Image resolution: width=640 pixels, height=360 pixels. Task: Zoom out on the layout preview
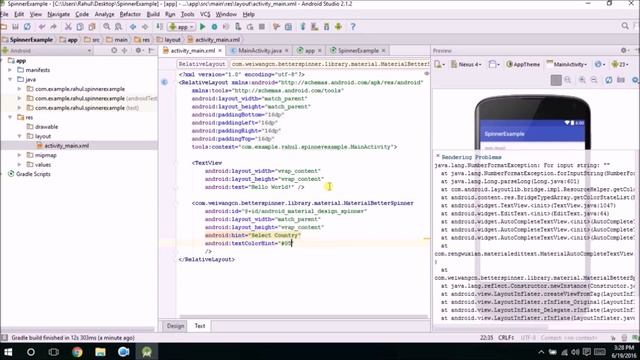pos(594,80)
